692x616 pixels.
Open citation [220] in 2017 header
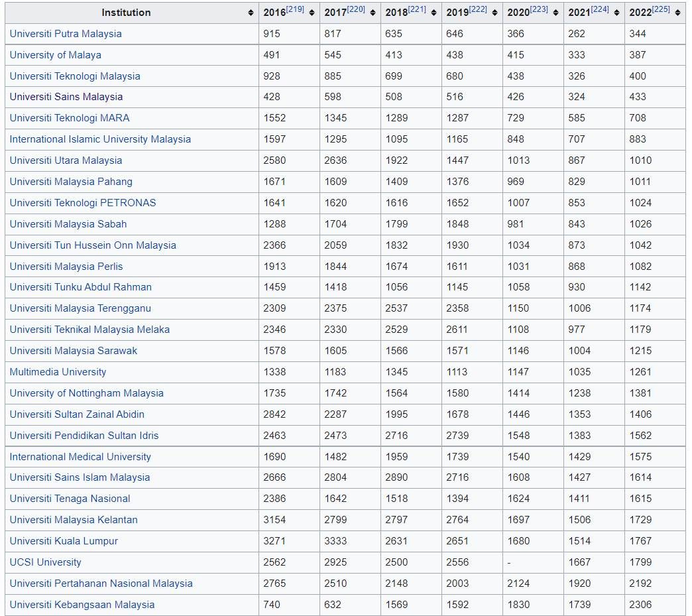(356, 9)
